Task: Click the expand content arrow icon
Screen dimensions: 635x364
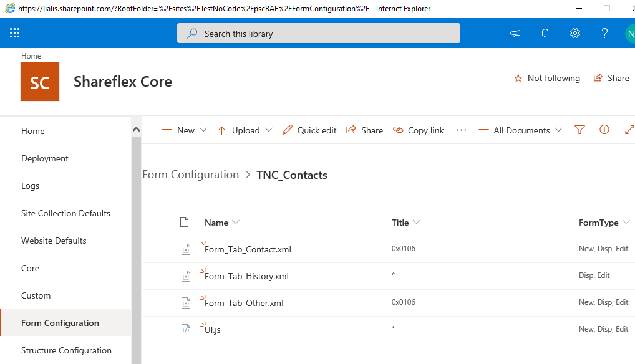Action: tap(630, 130)
